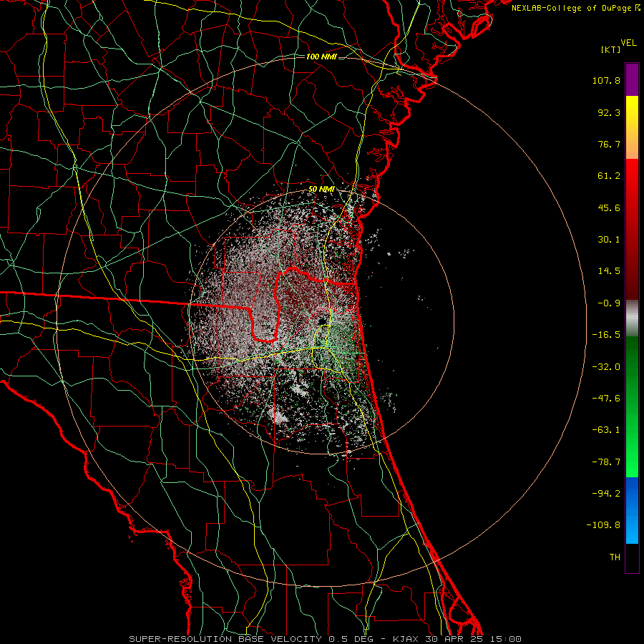Click the -47.6 legend value

point(606,399)
